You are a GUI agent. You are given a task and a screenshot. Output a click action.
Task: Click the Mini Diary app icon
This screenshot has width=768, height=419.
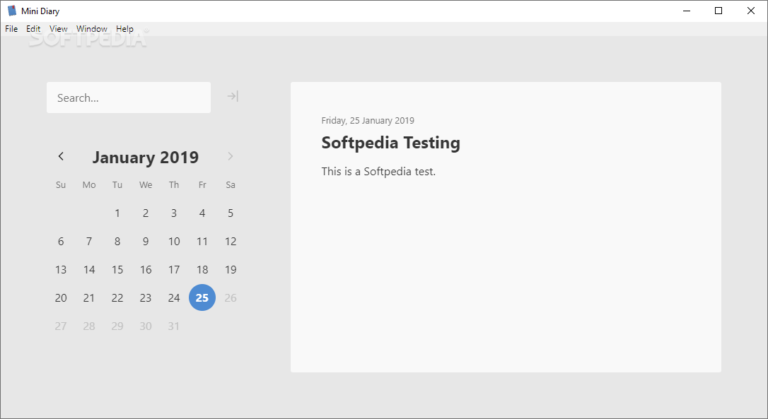pos(11,10)
